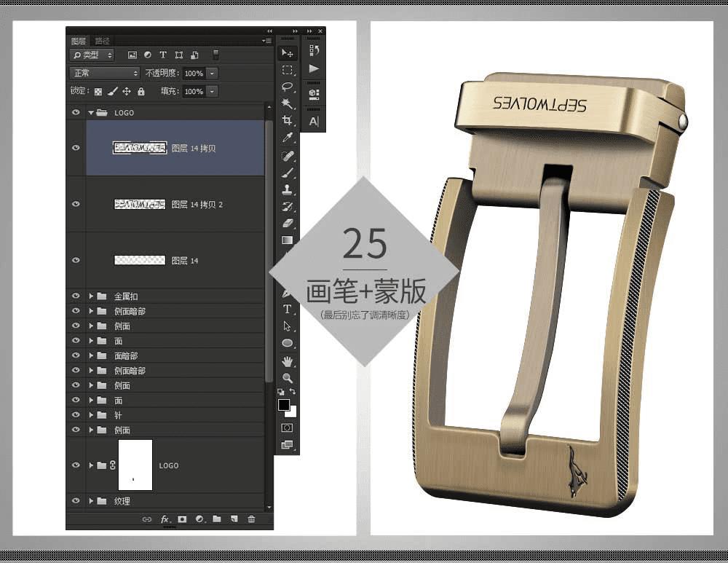The image size is (728, 563).
Task: Expand the 针 group
Action: point(91,415)
